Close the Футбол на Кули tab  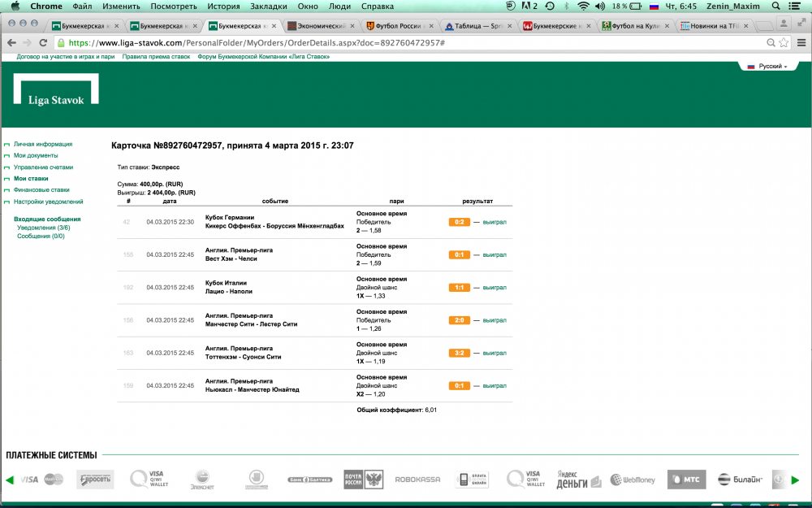[x=667, y=25]
